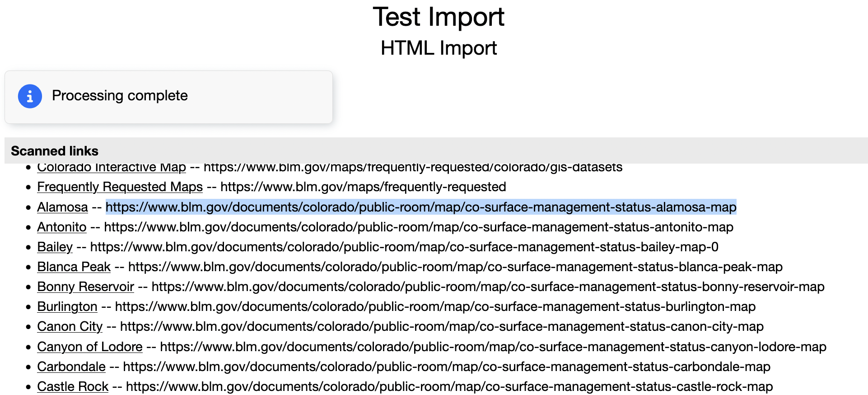Click the Scanned links section header
Screen dimensions: 868x395
pyautogui.click(x=55, y=151)
